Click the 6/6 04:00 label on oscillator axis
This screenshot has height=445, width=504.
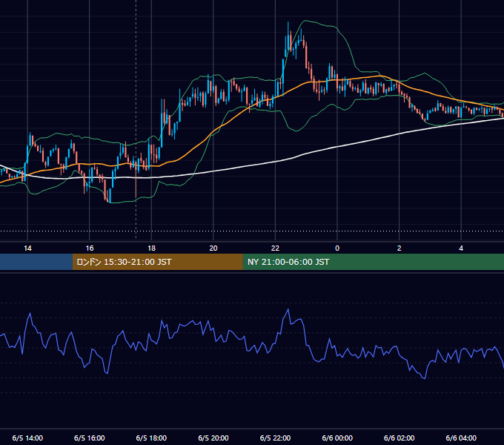click(461, 438)
